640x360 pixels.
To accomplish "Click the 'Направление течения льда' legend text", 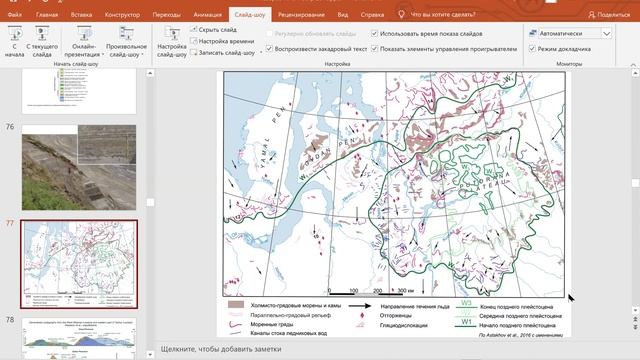I will point(415,307).
